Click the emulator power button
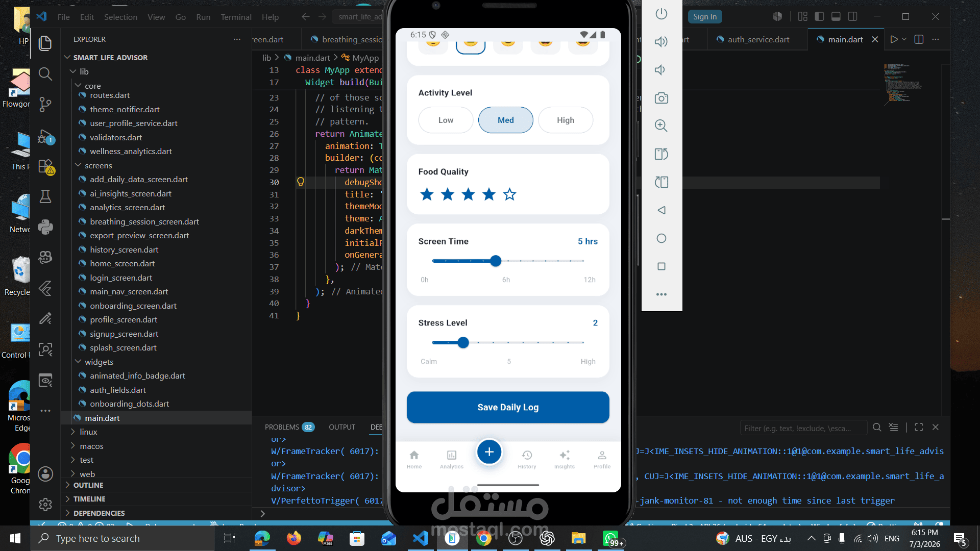Viewport: 980px width, 551px height. 661,14
